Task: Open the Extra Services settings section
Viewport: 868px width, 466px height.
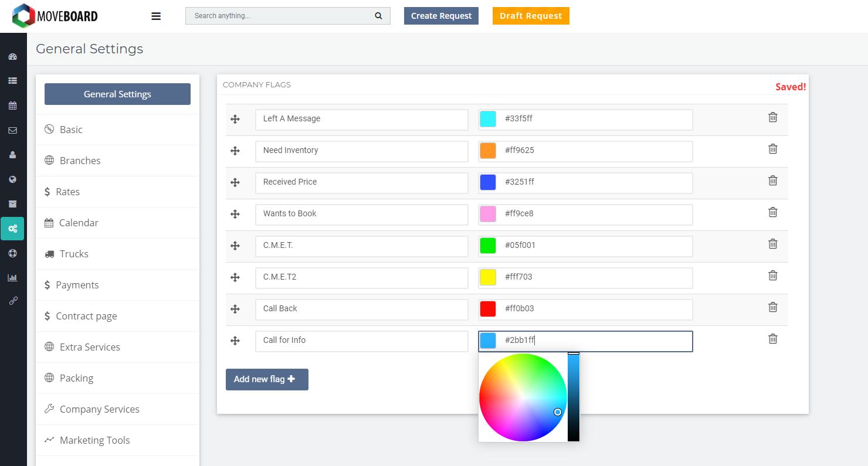Action: click(117, 347)
